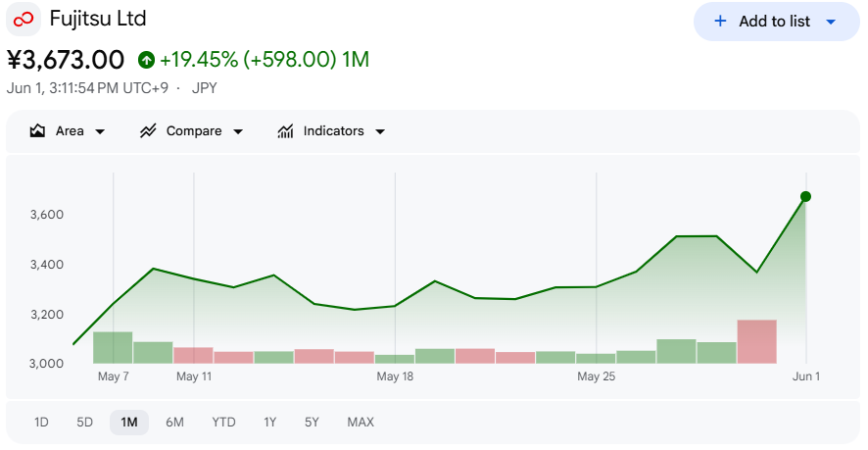Expand the Area chart type dropdown arrow
Screen dimensions: 868x450
point(100,132)
